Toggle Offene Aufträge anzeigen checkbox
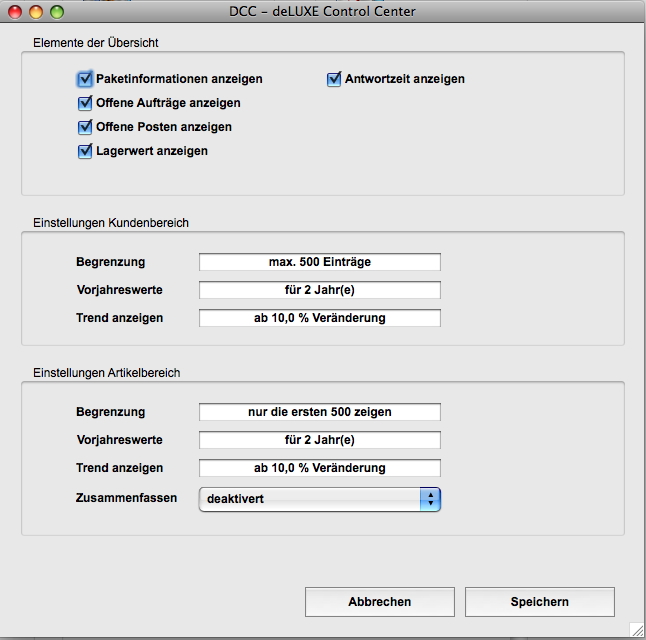Image resolution: width=646 pixels, height=640 pixels. 85,103
